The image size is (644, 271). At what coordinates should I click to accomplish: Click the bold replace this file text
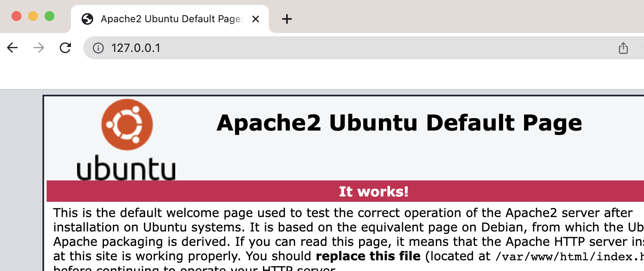[368, 256]
